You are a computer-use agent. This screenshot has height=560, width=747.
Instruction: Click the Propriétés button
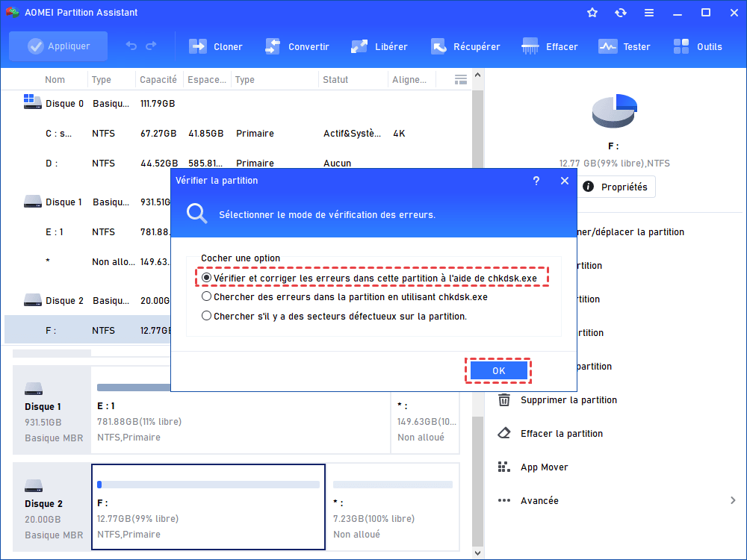click(x=616, y=187)
